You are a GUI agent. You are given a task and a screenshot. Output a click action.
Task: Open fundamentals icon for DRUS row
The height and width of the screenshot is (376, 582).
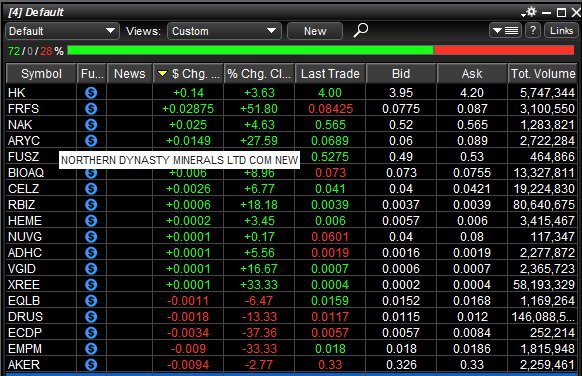click(x=91, y=316)
